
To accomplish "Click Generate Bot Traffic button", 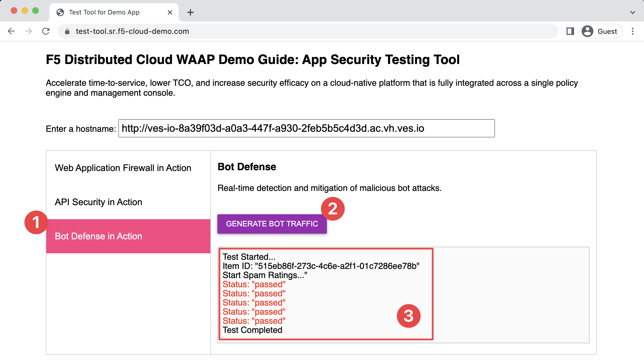I will (272, 224).
